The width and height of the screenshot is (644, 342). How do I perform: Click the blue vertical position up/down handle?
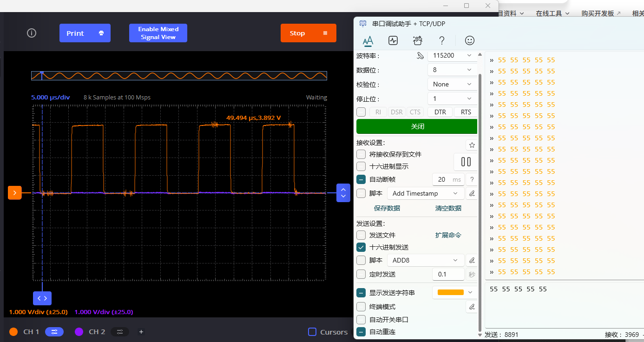[x=343, y=193]
